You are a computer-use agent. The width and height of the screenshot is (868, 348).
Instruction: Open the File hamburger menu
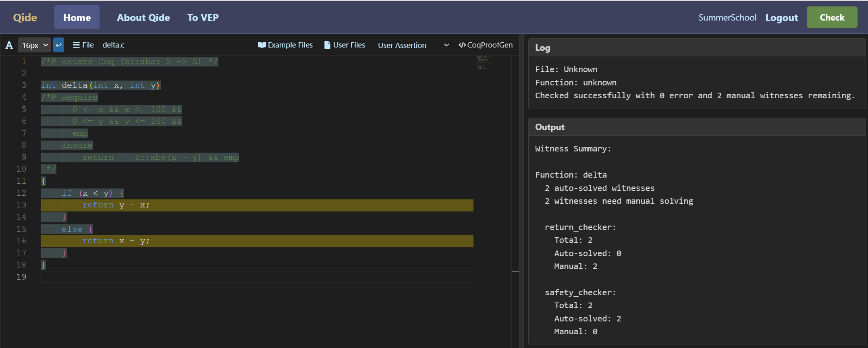click(x=83, y=45)
